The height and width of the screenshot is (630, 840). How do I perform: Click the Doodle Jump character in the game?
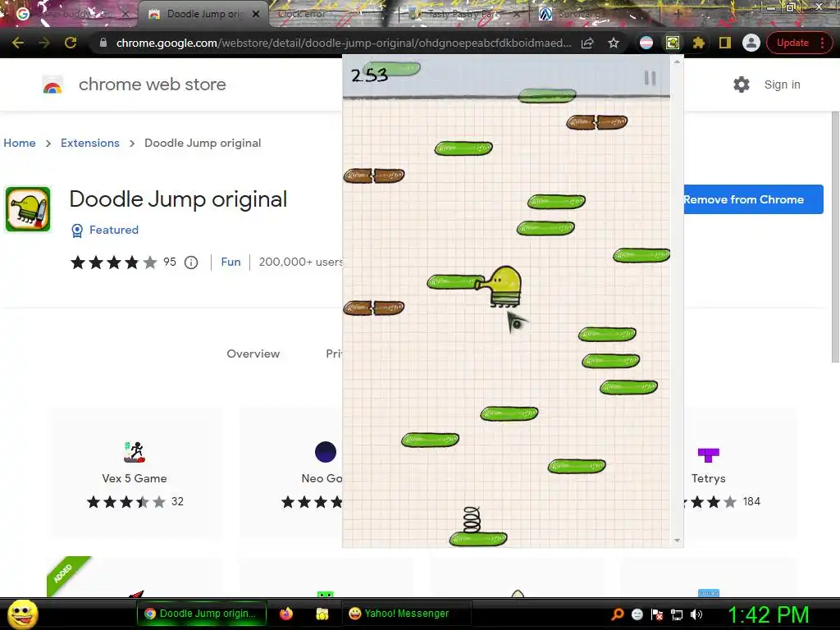point(500,286)
